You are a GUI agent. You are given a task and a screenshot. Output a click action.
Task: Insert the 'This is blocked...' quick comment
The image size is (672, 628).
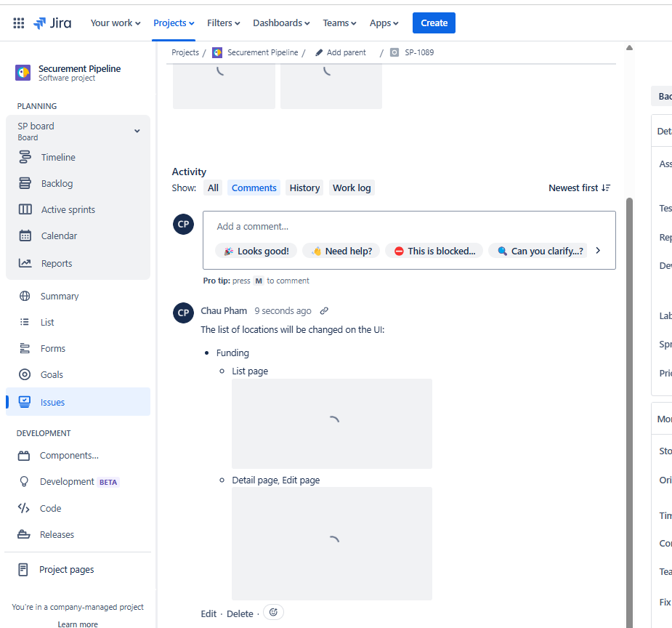(x=434, y=251)
